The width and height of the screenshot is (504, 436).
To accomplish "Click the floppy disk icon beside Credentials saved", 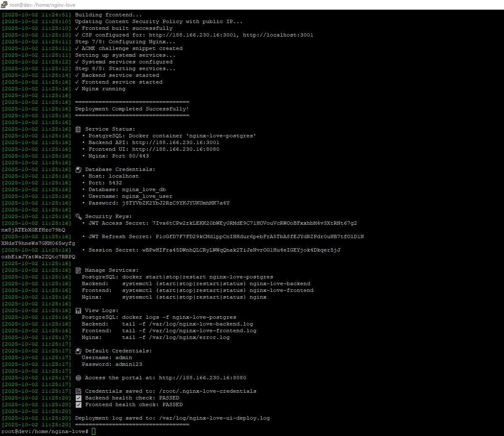I will pos(78,391).
